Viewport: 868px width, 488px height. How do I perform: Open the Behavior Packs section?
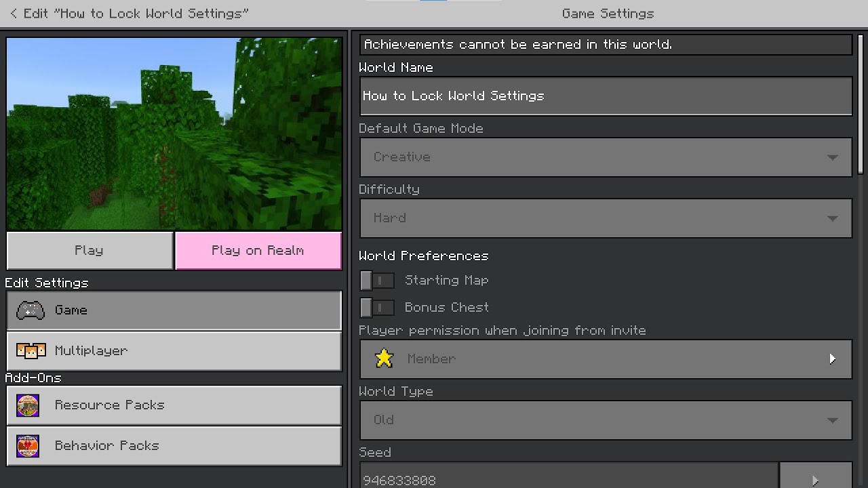point(174,446)
